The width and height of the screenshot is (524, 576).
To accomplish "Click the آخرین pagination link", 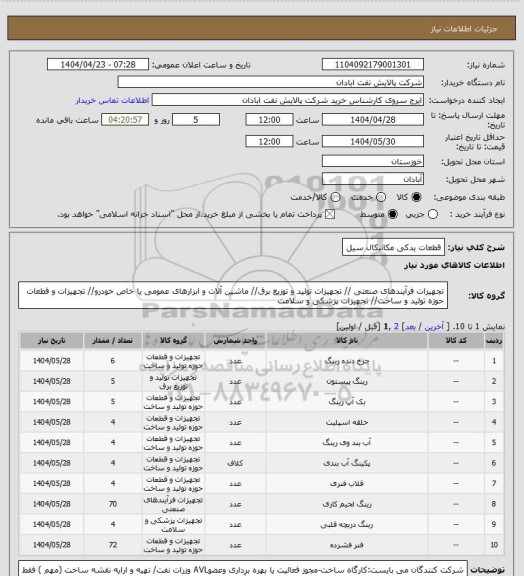I will pyautogui.click(x=434, y=327).
